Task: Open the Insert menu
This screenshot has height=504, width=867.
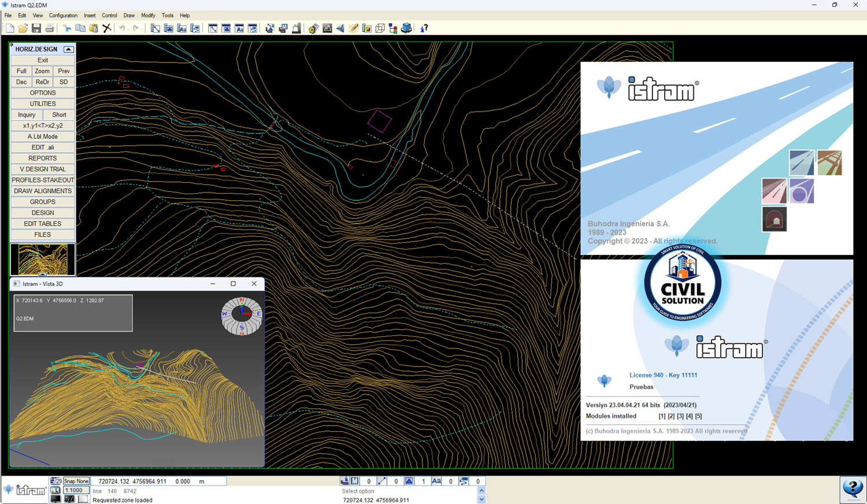Action: (90, 16)
